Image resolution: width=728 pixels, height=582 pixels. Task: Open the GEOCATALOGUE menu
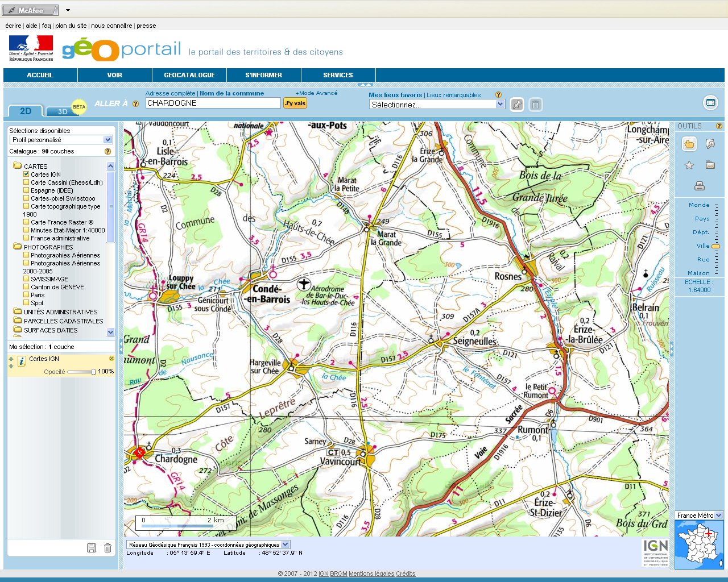(189, 75)
